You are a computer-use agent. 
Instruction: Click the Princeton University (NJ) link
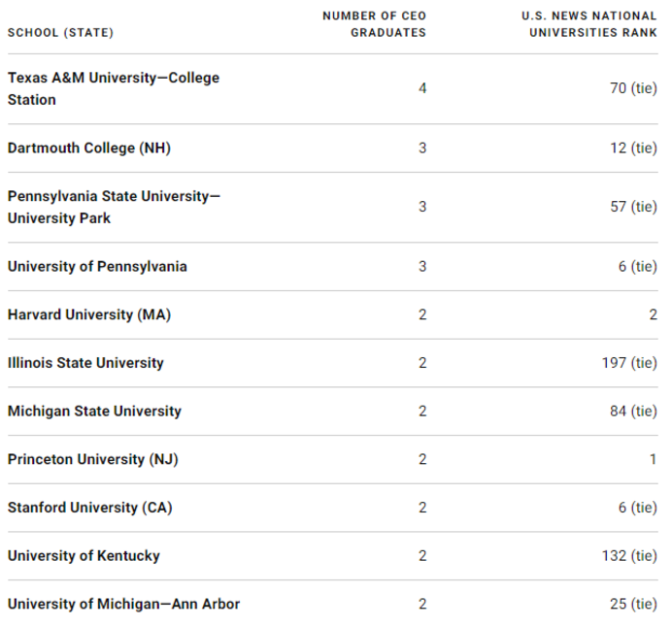[93, 459]
